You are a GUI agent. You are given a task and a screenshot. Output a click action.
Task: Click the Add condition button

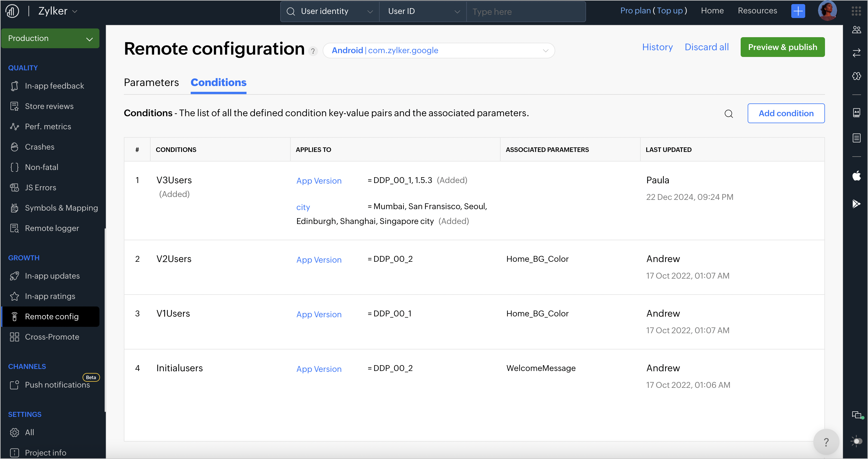pyautogui.click(x=786, y=114)
